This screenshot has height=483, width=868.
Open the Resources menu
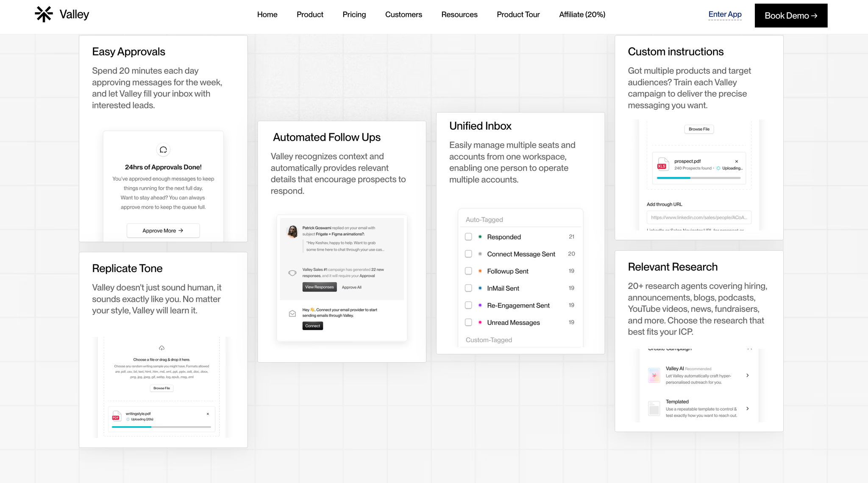(459, 14)
